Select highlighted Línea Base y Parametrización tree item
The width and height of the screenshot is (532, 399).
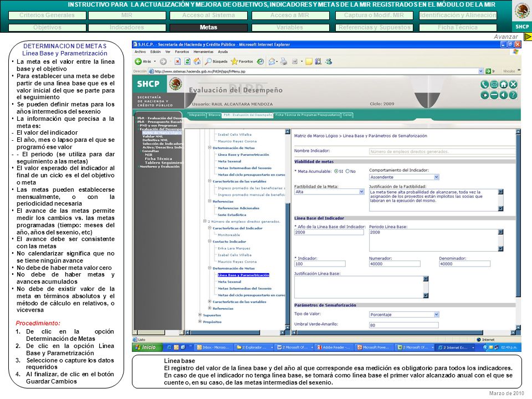[243, 275]
